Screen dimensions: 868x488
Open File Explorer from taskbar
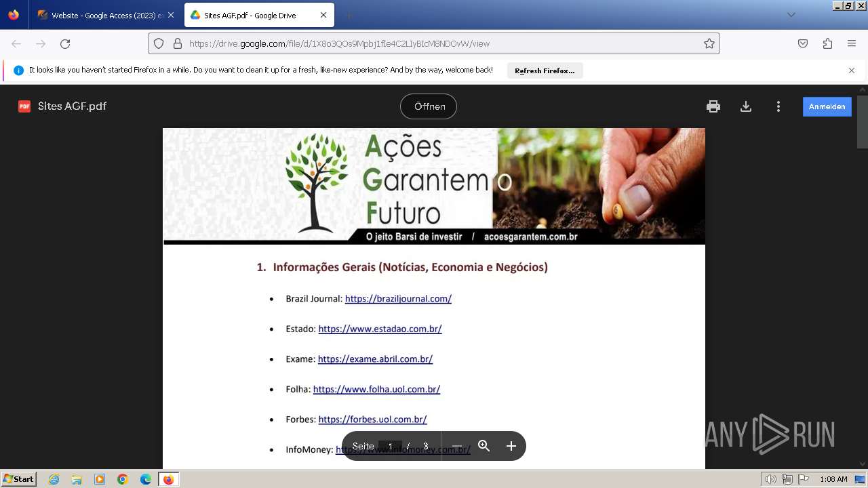pos(77,479)
